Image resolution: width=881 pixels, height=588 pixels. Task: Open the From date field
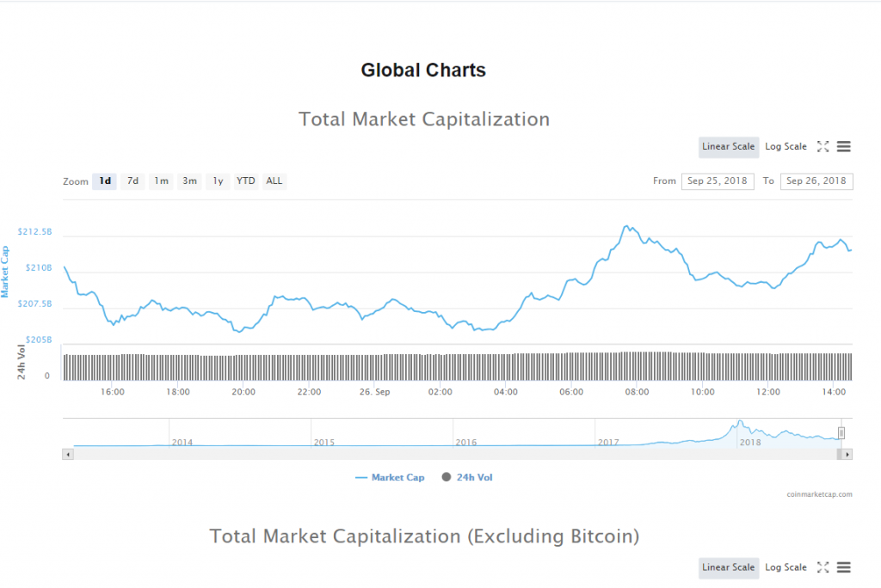tap(718, 181)
